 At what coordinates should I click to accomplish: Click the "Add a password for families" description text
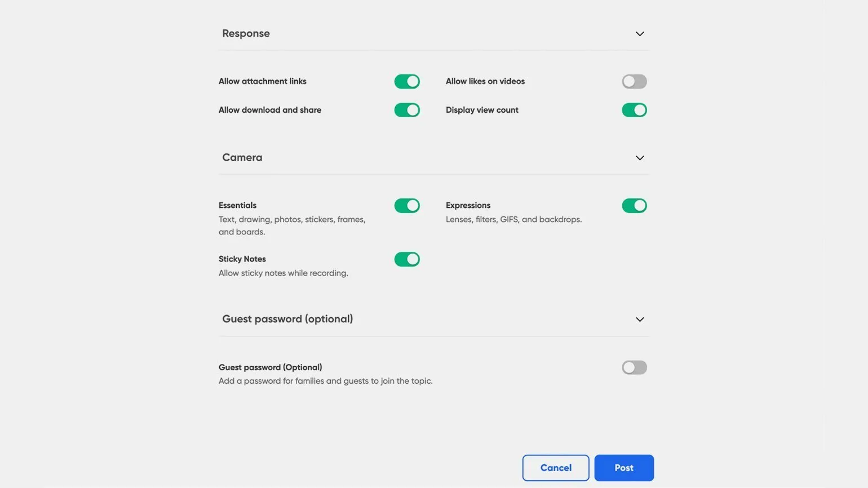pyautogui.click(x=325, y=381)
